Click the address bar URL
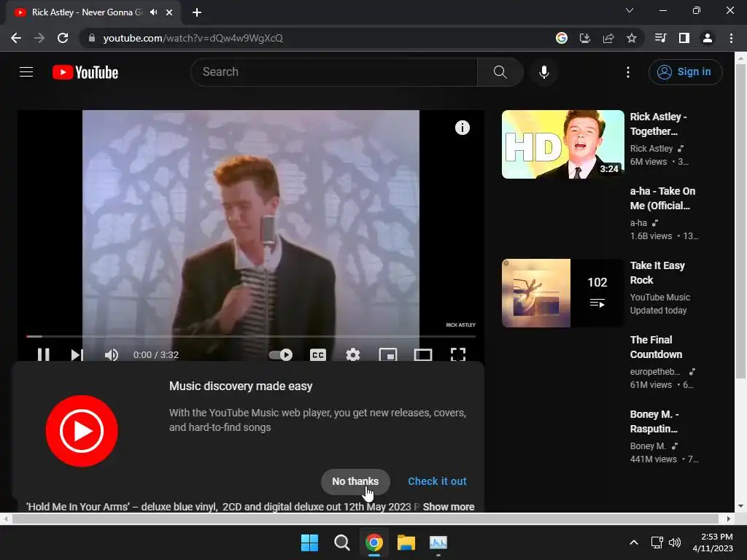This screenshot has height=560, width=747. [193, 38]
